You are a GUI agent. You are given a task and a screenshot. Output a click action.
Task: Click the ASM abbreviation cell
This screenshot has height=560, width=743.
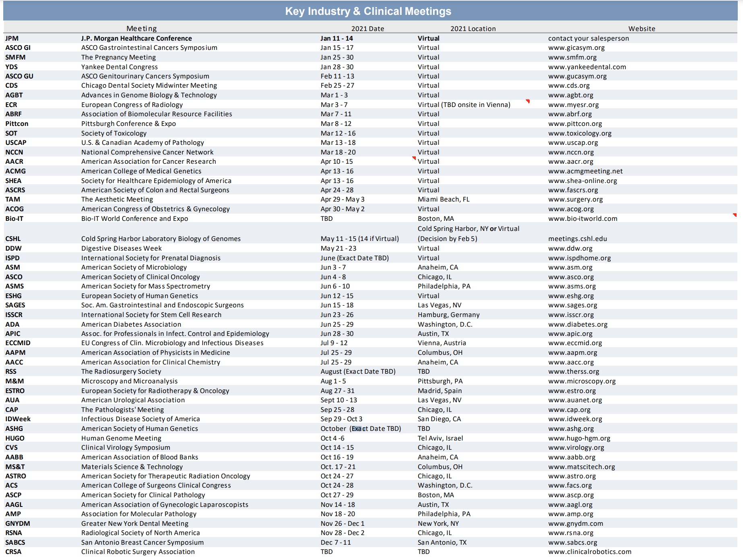coord(12,268)
